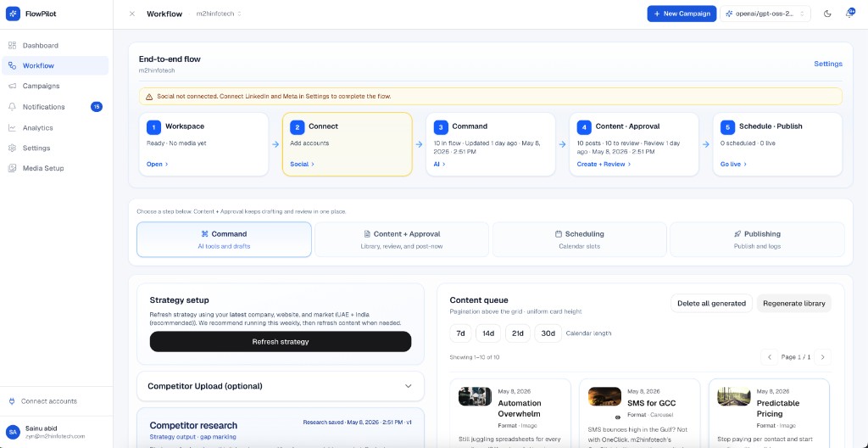This screenshot has width=868, height=448.
Task: Go to next page in content queue
Action: click(x=822, y=357)
